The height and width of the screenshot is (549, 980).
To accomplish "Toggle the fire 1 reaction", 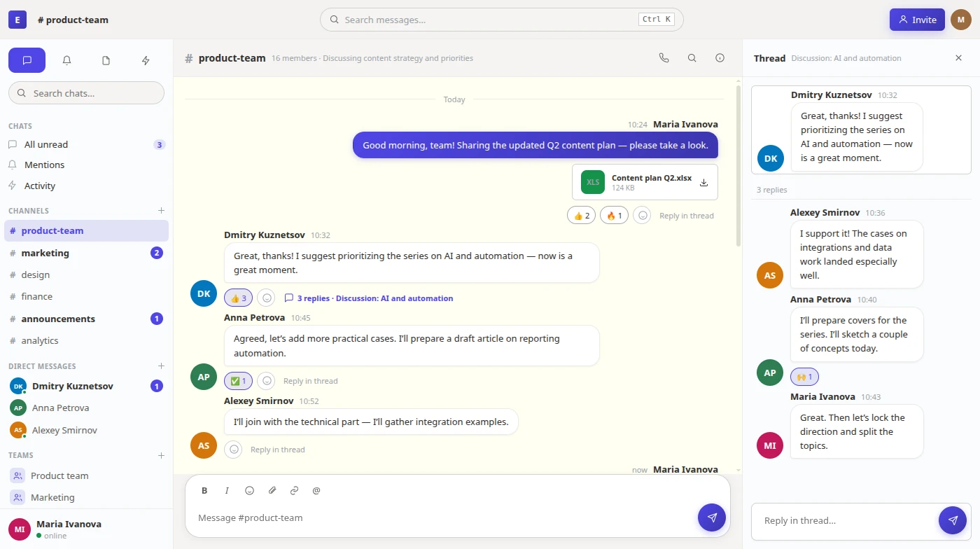I will click(x=614, y=216).
